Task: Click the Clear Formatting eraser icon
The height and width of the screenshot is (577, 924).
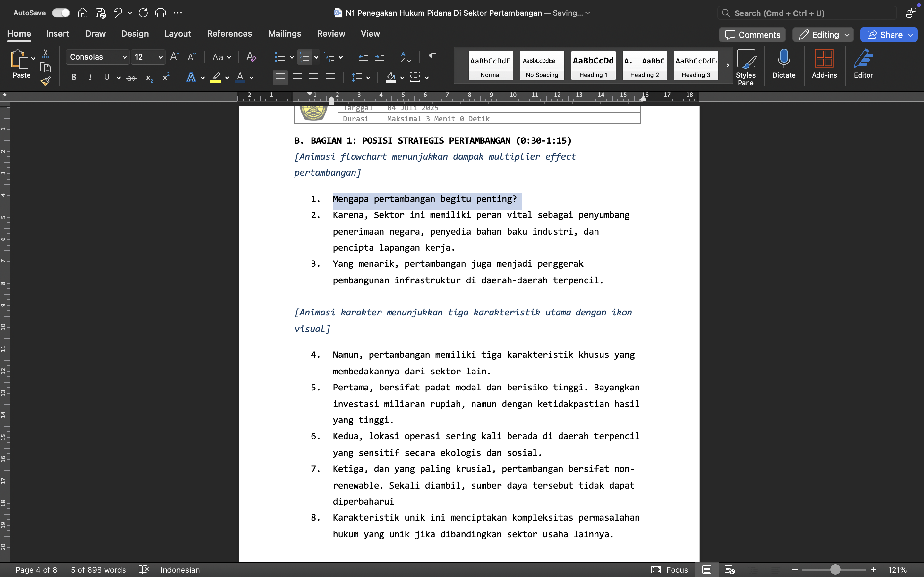Action: tap(251, 57)
